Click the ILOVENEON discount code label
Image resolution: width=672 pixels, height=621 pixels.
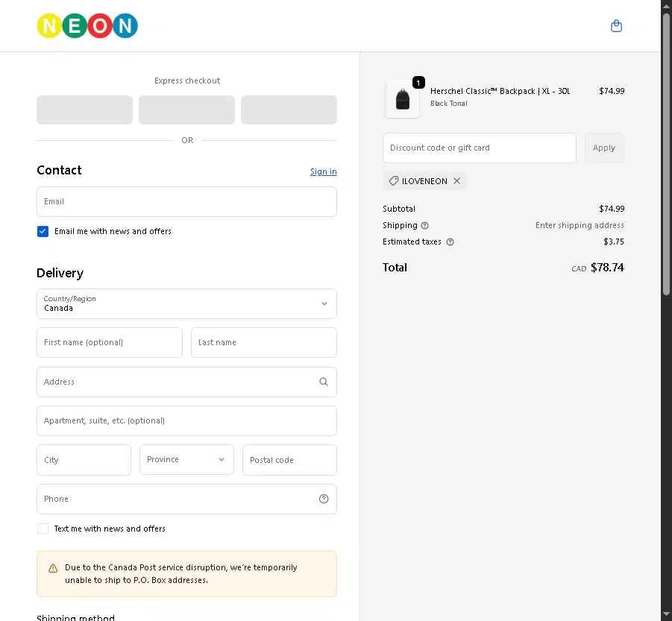(424, 180)
